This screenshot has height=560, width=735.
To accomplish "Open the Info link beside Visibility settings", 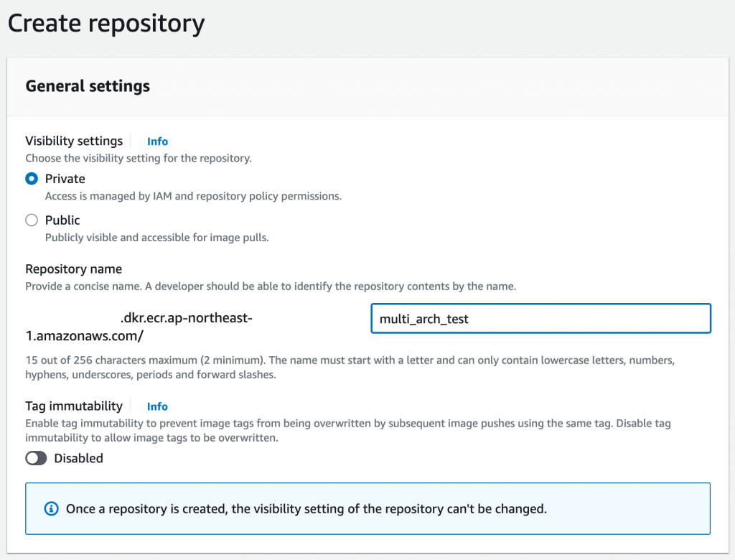I will [x=157, y=141].
